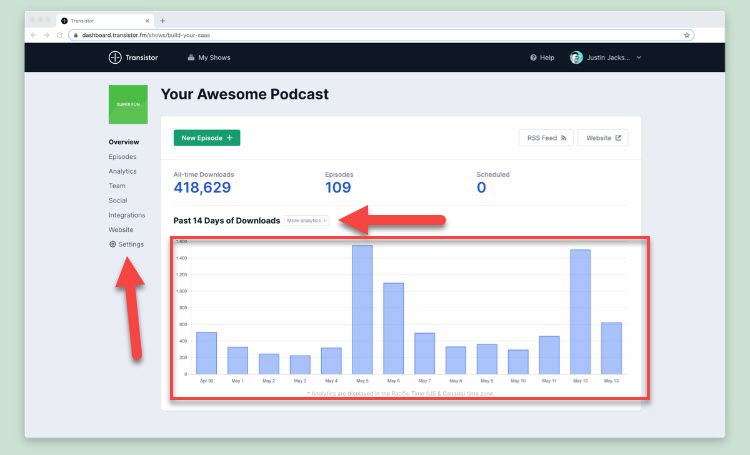Open the RSS Feed button
Screen dimensions: 750x455
[546, 138]
